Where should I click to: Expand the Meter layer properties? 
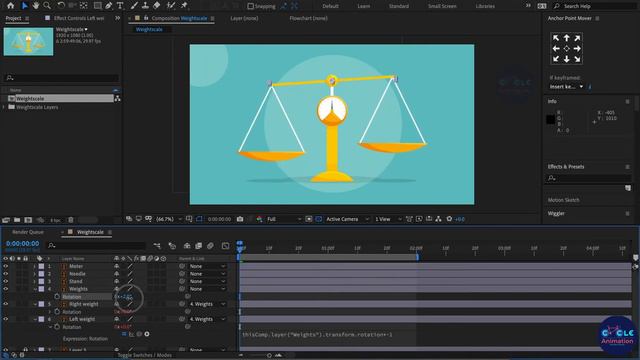(35, 266)
